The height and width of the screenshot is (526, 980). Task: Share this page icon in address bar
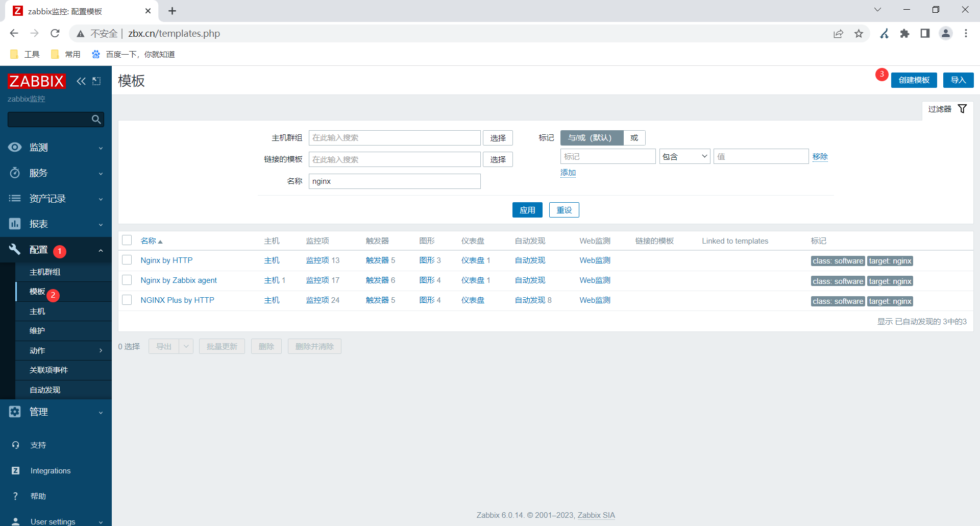[x=838, y=33]
